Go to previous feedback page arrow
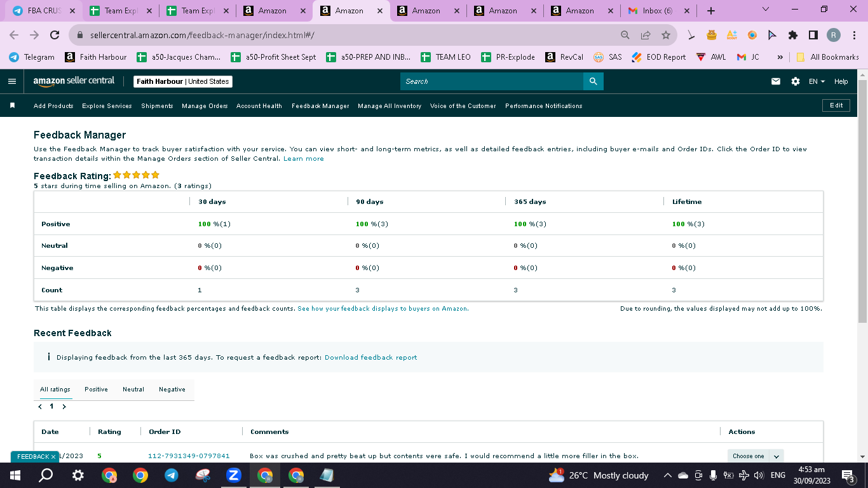 (x=40, y=407)
